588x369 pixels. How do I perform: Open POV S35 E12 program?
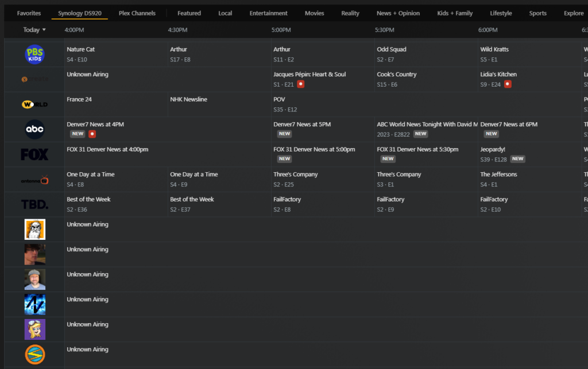427,104
